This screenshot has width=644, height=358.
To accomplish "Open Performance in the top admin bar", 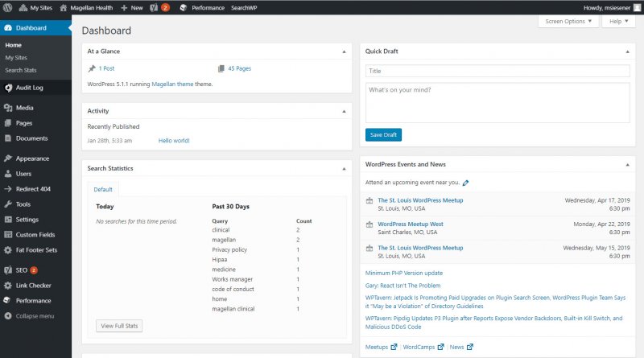I will coord(202,7).
